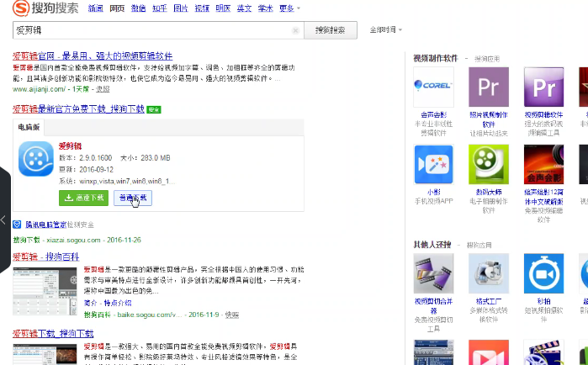Viewport: 588px width, 365px height.
Task: Open the Corel 会声会影 app icon
Action: click(x=433, y=87)
